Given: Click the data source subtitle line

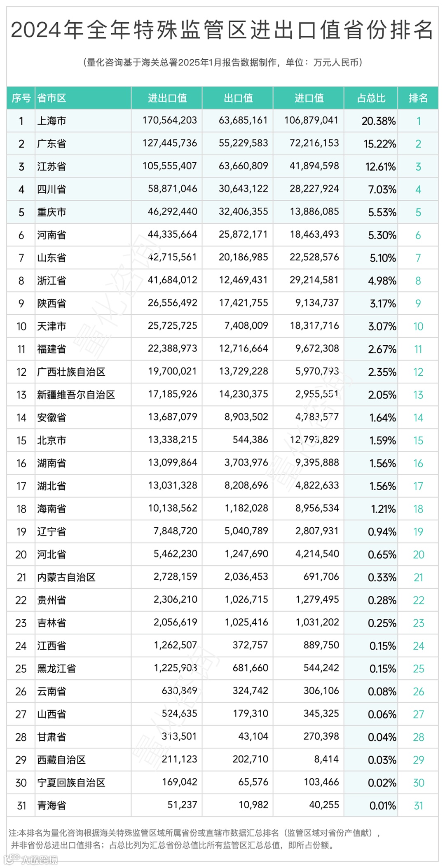Looking at the screenshot, I should (222, 62).
